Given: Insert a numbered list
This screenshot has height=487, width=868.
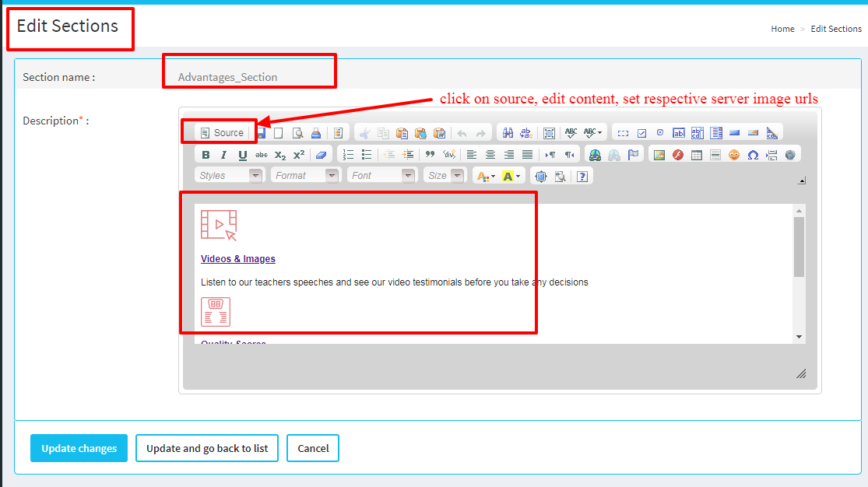Looking at the screenshot, I should [348, 155].
